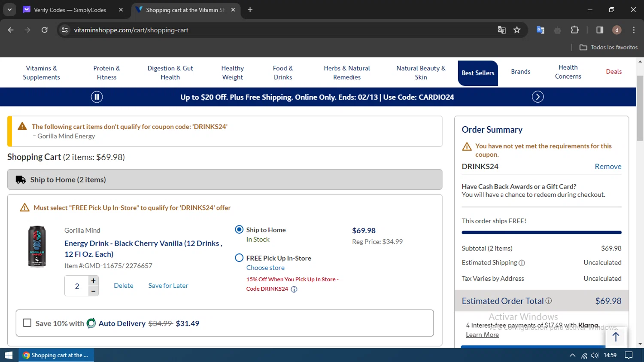This screenshot has height=362, width=644.
Task: Expand the tab search dropdown arrow
Action: click(9, 10)
